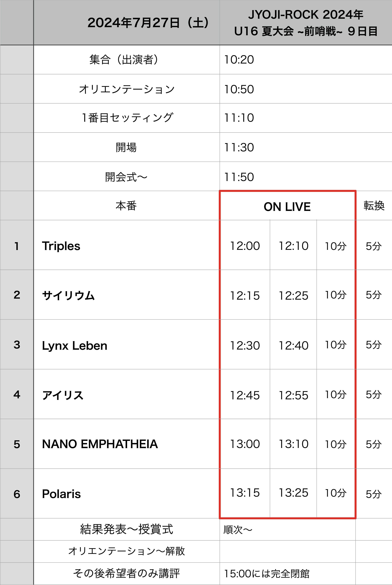The image size is (392, 585).
Task: Select the 集合（出演者） row label
Action: click(126, 60)
